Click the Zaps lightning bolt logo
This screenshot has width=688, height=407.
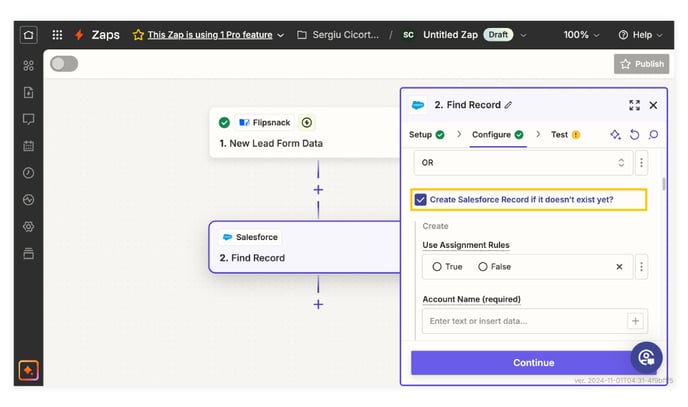(x=79, y=35)
